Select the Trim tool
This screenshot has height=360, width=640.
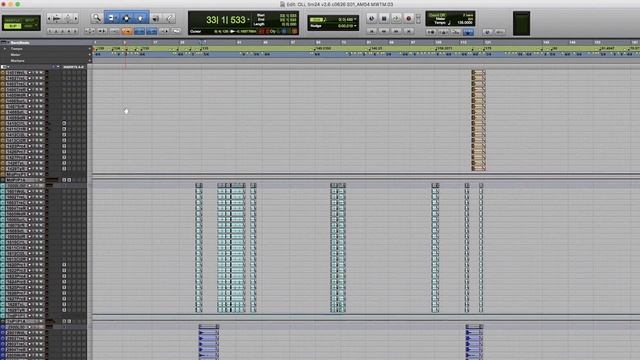pyautogui.click(x=111, y=18)
